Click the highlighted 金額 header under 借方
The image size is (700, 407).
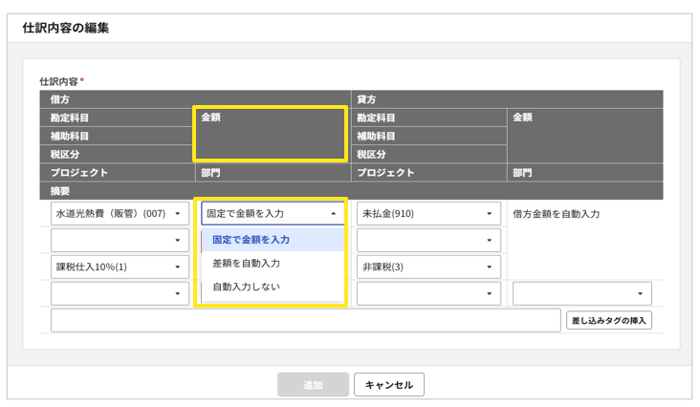271,135
